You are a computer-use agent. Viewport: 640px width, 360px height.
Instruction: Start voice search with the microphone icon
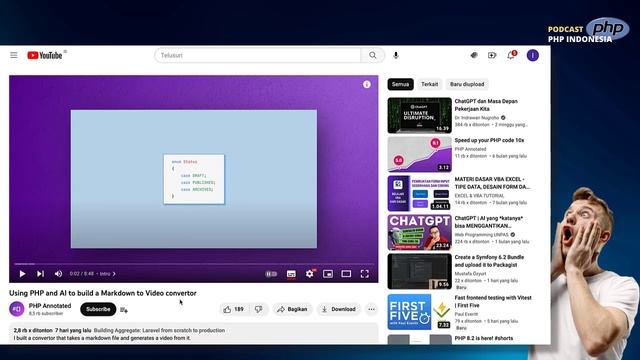click(x=396, y=55)
